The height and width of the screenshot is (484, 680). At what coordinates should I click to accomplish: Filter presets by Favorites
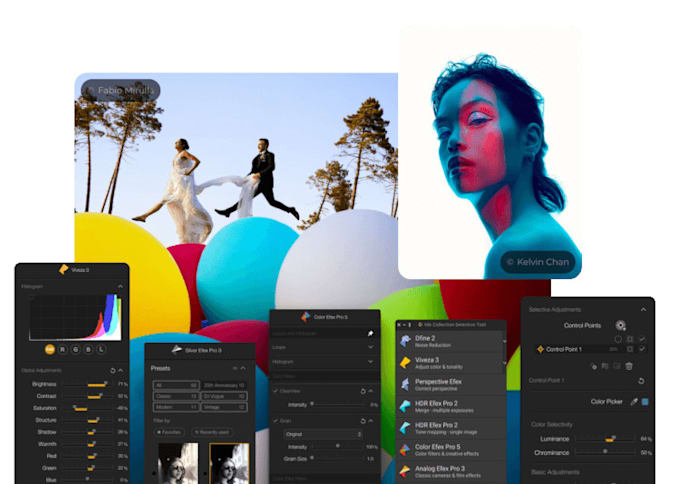click(x=169, y=432)
